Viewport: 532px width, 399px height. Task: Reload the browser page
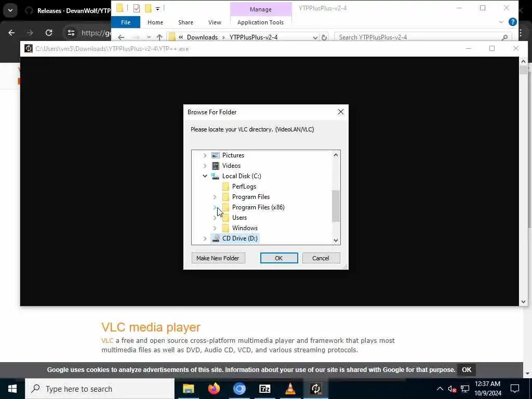click(x=49, y=33)
